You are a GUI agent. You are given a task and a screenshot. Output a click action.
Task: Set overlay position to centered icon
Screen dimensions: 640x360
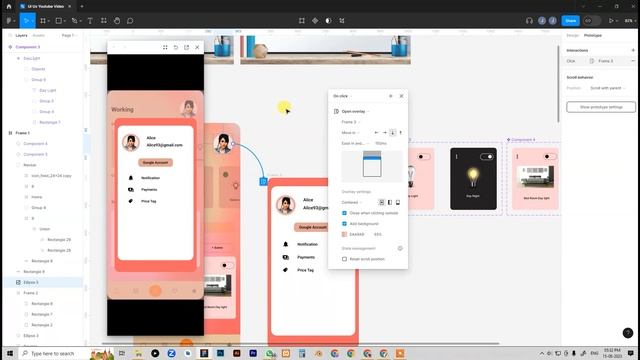[382, 202]
